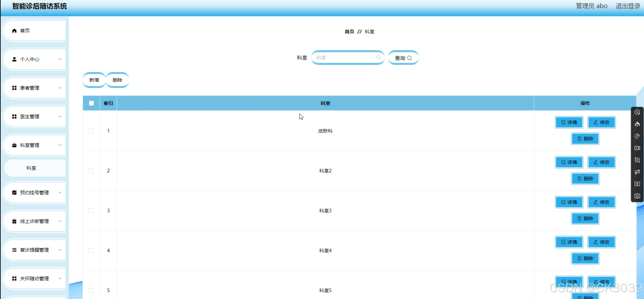644x299 pixels.
Task: Click the 修改 button for 皮肤科
Action: (601, 122)
